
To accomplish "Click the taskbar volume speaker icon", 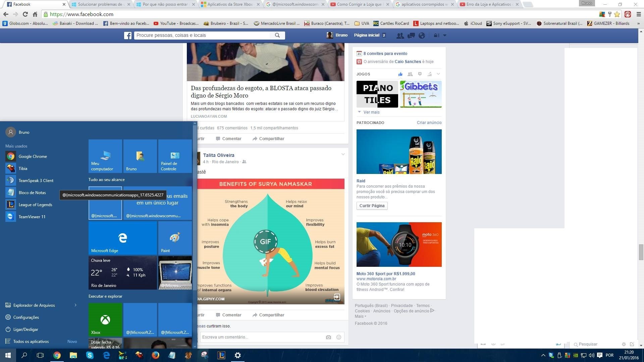I will 591,355.
